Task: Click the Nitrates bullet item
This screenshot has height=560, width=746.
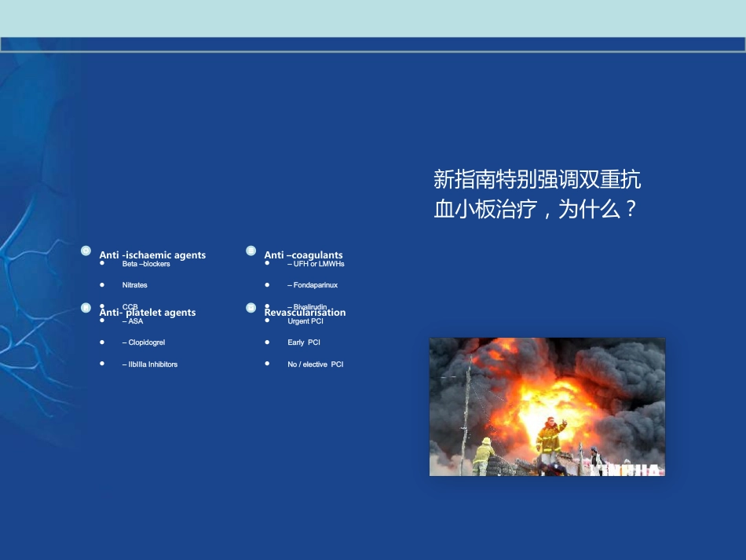Action: [134, 285]
